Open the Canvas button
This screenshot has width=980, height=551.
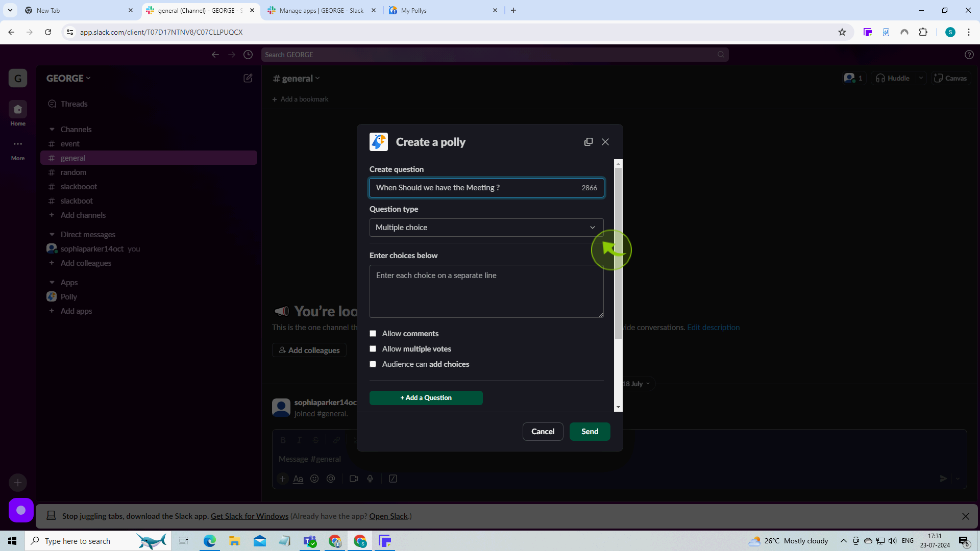tap(950, 78)
